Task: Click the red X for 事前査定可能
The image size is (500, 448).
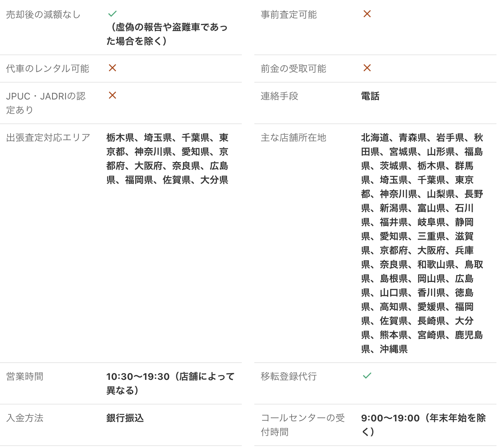Action: tap(367, 14)
